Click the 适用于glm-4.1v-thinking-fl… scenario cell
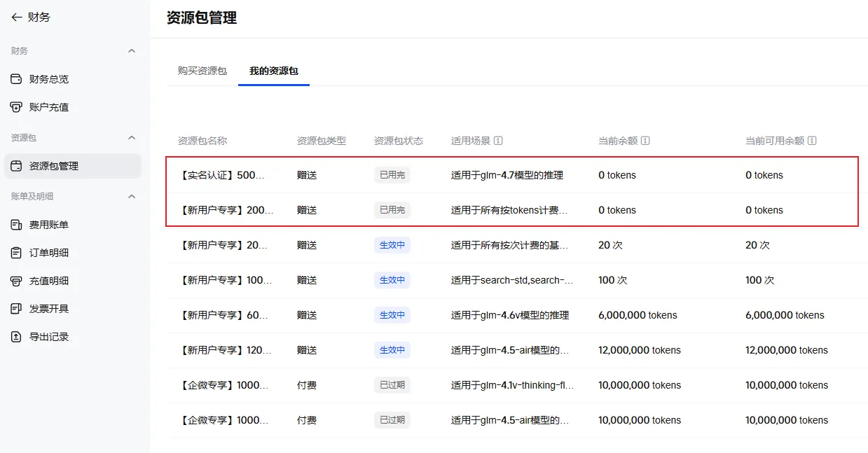868x453 pixels. coord(513,385)
